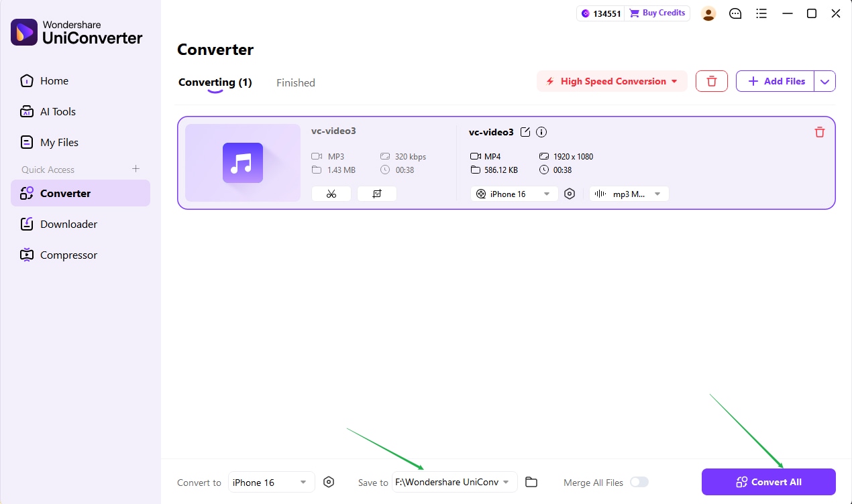This screenshot has height=504, width=852.
Task: Click the vc-video3 music thumbnail
Action: click(x=243, y=163)
